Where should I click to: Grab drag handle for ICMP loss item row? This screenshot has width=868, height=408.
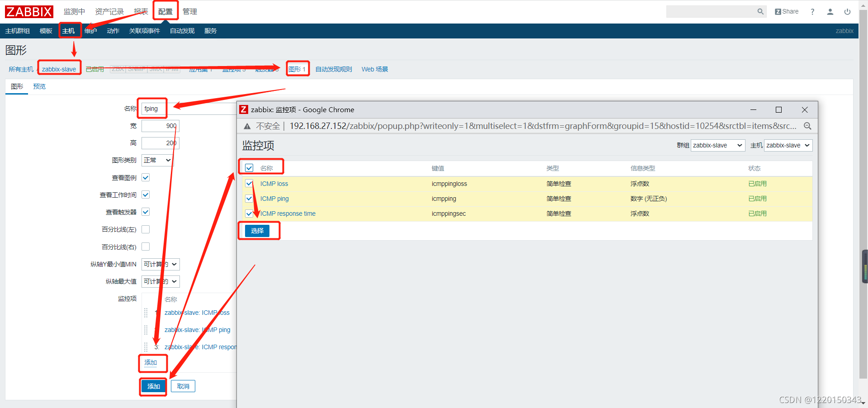(146, 313)
